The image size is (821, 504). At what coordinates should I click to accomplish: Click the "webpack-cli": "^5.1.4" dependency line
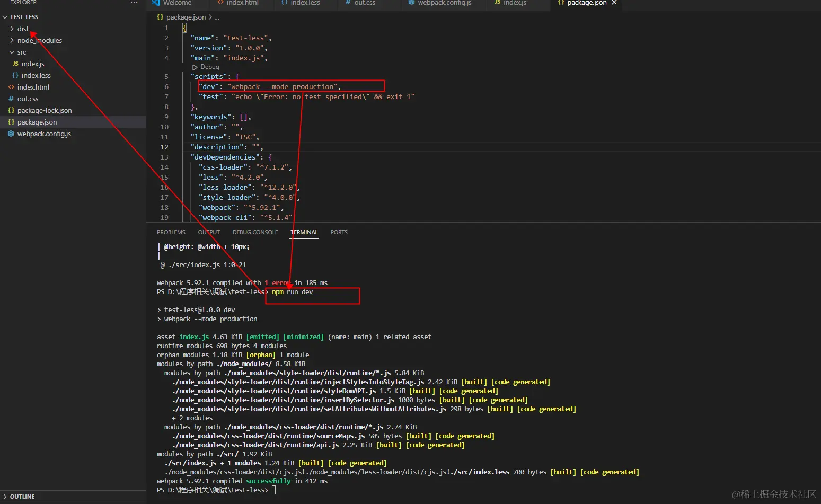(245, 218)
